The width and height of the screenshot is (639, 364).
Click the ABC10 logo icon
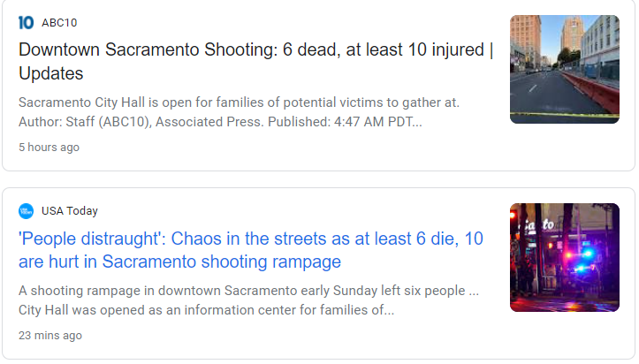click(26, 22)
